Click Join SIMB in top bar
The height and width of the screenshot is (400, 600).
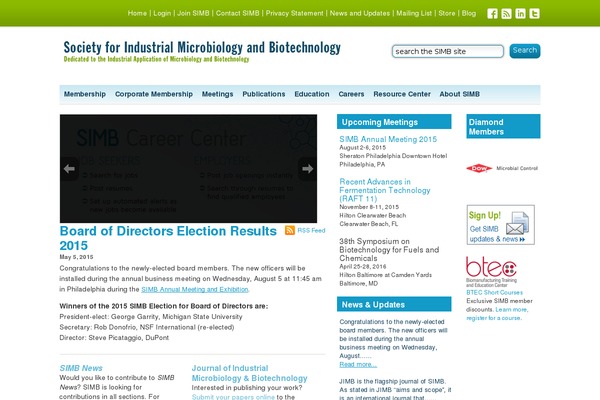pyautogui.click(x=193, y=13)
